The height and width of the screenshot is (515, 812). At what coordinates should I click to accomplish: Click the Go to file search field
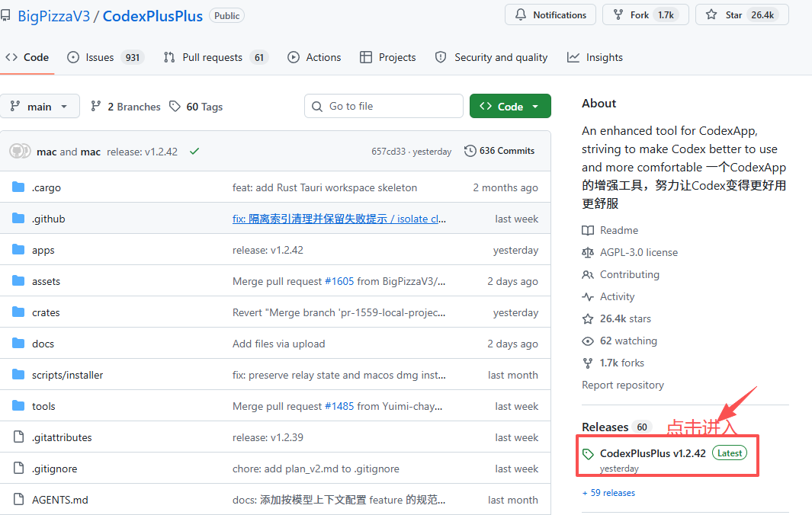[384, 106]
